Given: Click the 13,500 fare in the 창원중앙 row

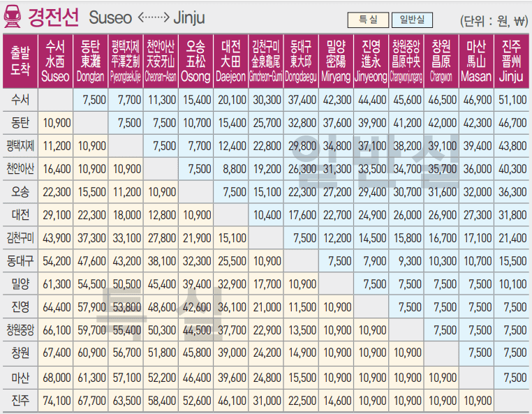Looking at the screenshot, I should 302,330.
